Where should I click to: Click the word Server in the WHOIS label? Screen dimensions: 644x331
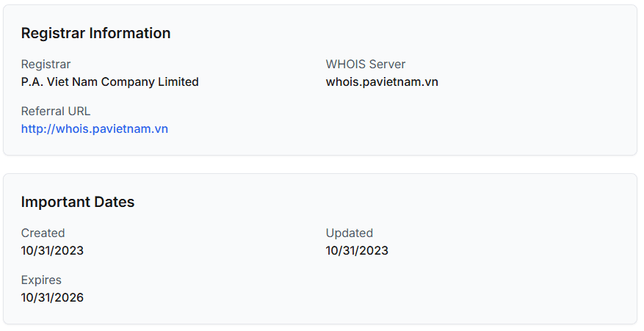(387, 65)
